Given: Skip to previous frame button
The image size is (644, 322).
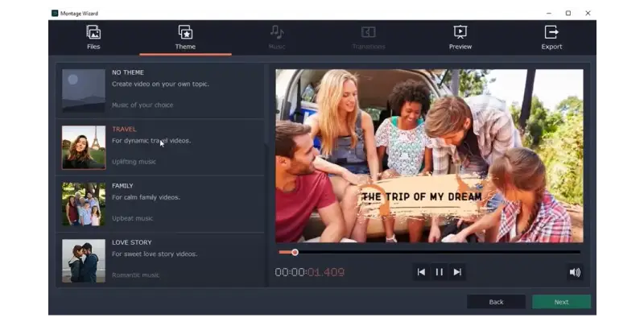Looking at the screenshot, I should pyautogui.click(x=421, y=272).
